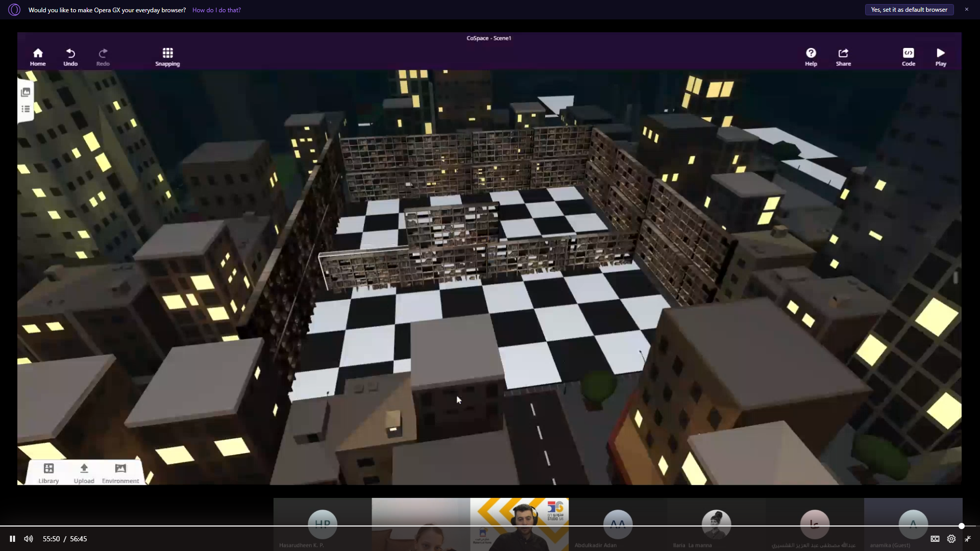This screenshot has width=980, height=551.
Task: Open the object list icon
Action: pos(26,109)
